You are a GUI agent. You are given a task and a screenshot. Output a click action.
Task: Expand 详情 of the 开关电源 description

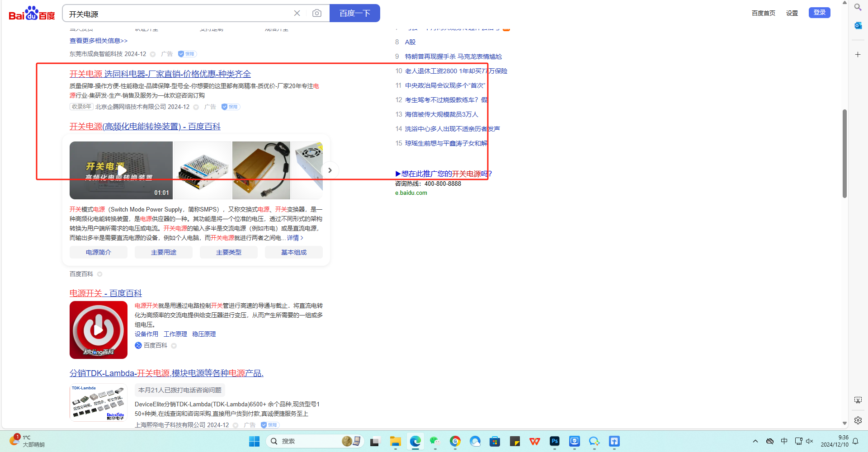click(295, 238)
